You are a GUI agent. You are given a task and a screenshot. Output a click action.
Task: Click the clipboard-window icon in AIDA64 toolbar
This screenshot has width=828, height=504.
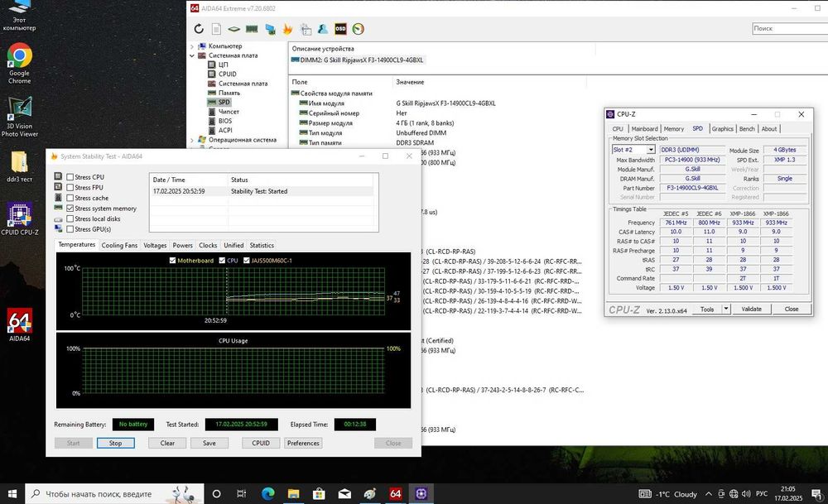(306, 29)
